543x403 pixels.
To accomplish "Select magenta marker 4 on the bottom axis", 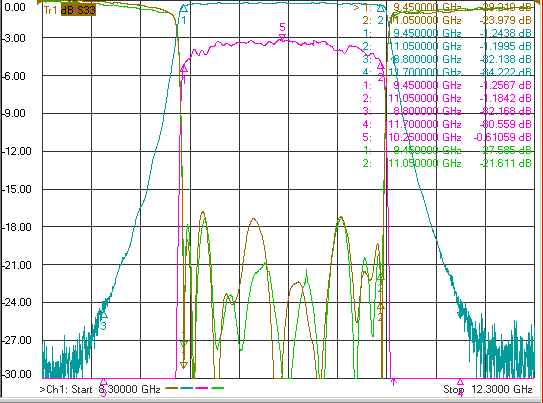I will tap(460, 382).
